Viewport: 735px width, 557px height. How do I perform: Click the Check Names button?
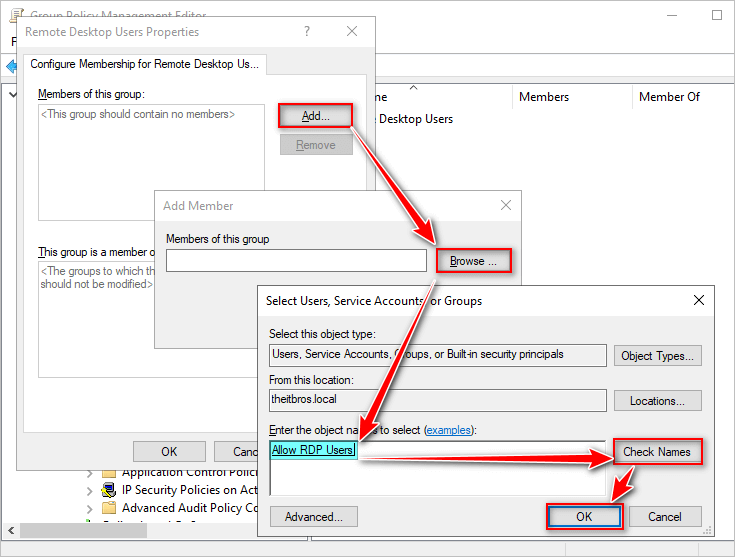(656, 452)
